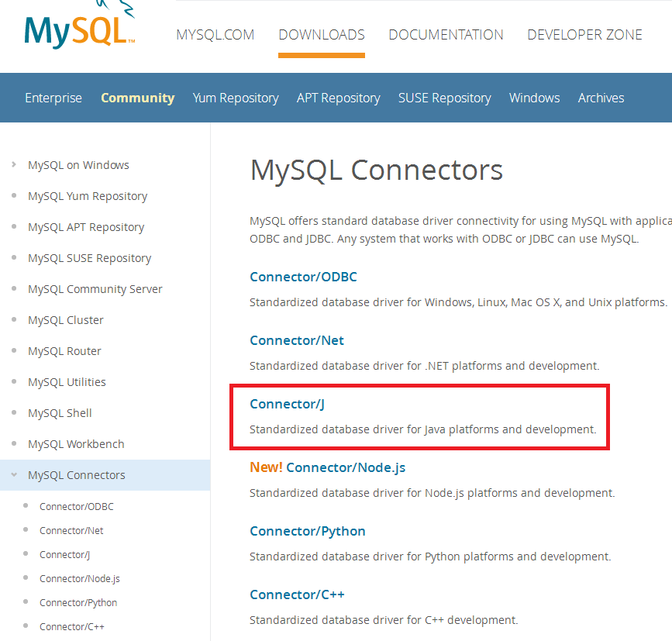The height and width of the screenshot is (641, 672).
Task: Select MySQL Connectors in the sidebar
Action: click(76, 475)
